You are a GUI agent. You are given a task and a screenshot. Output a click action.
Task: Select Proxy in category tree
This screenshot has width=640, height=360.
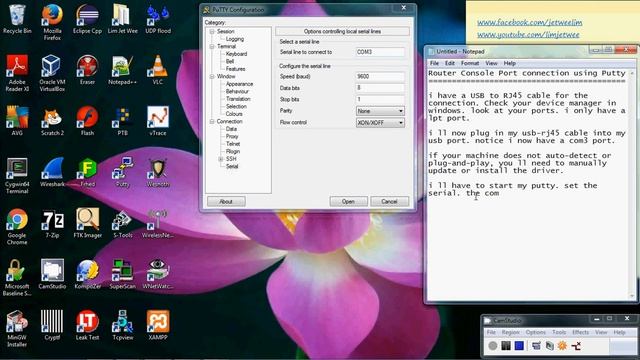[232, 136]
